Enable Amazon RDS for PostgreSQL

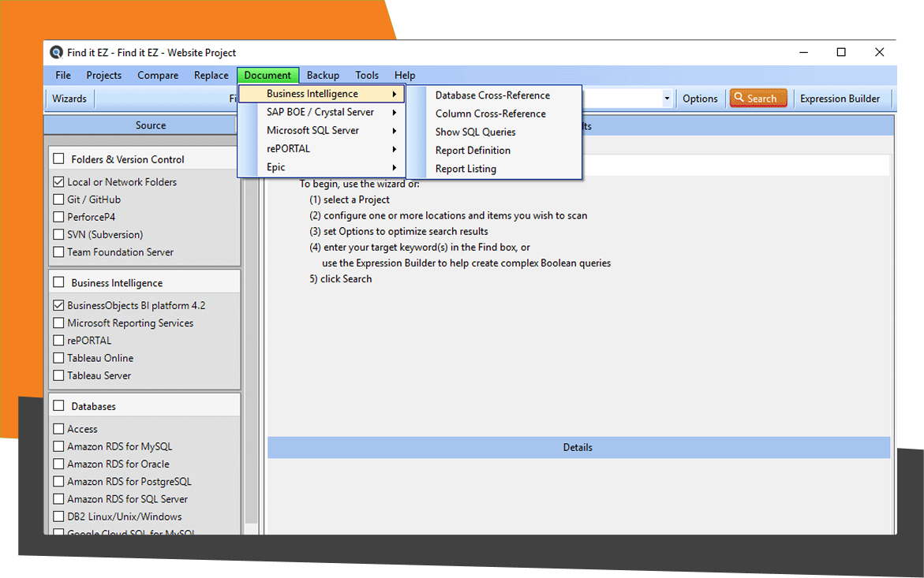tap(58, 482)
